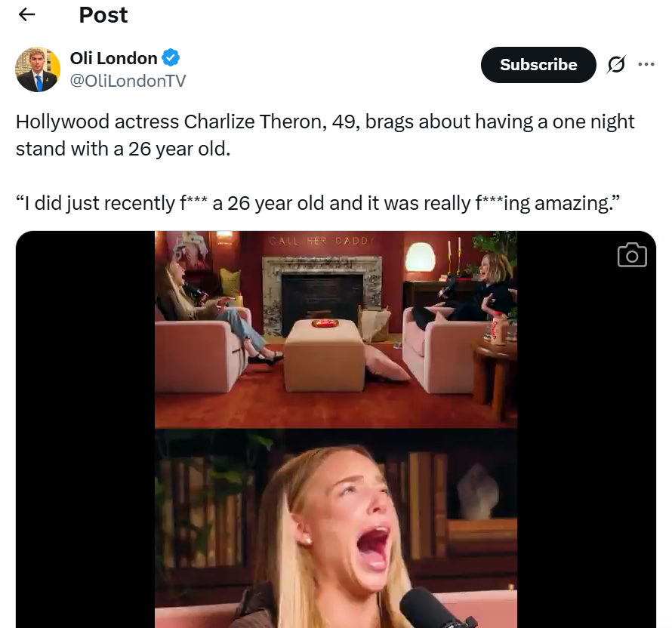Image resolution: width=672 pixels, height=628 pixels.
Task: Click the blue verified checkmark badge
Action: pyautogui.click(x=171, y=58)
